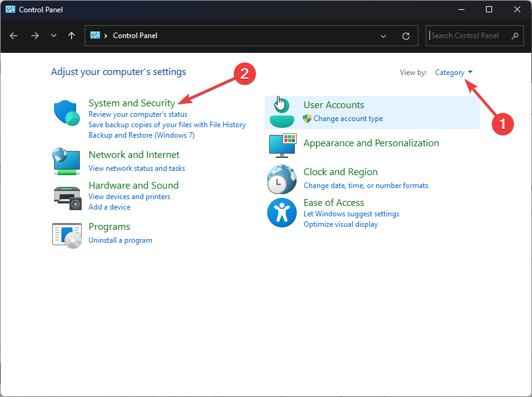
Task: Refresh the Control Panel view
Action: [405, 36]
